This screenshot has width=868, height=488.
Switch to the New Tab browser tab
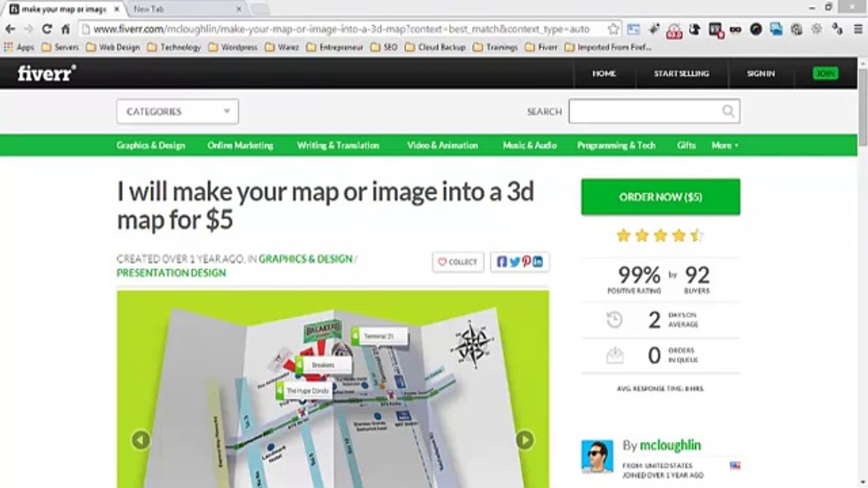click(183, 9)
